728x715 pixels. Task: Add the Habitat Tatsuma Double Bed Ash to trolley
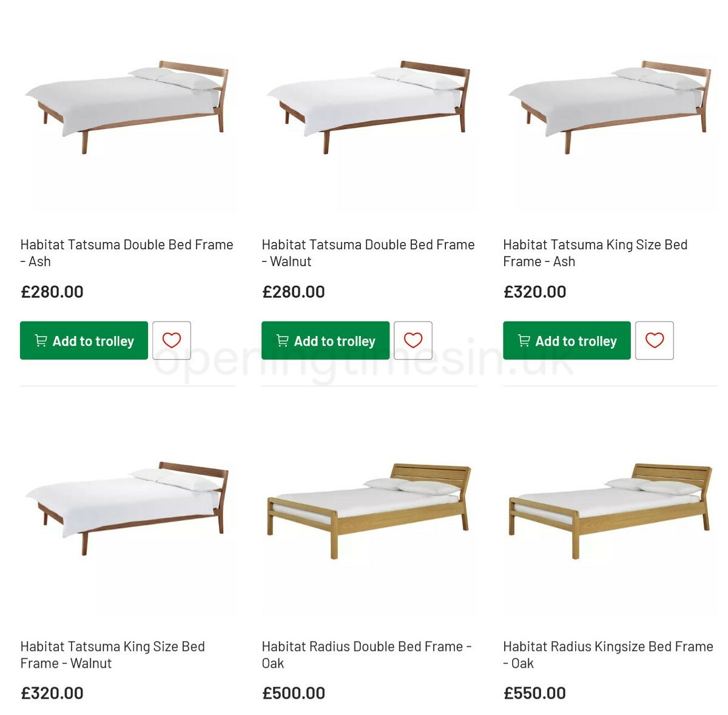click(x=83, y=340)
